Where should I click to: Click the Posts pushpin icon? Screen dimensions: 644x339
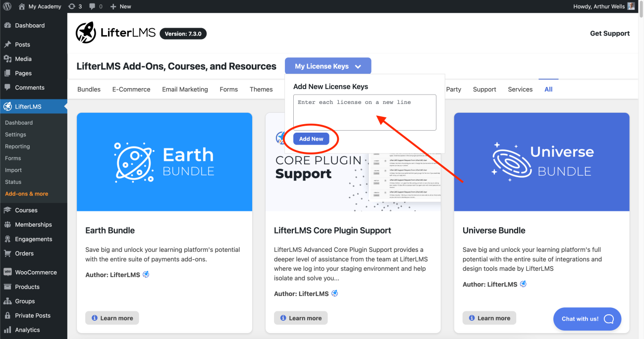(x=7, y=45)
